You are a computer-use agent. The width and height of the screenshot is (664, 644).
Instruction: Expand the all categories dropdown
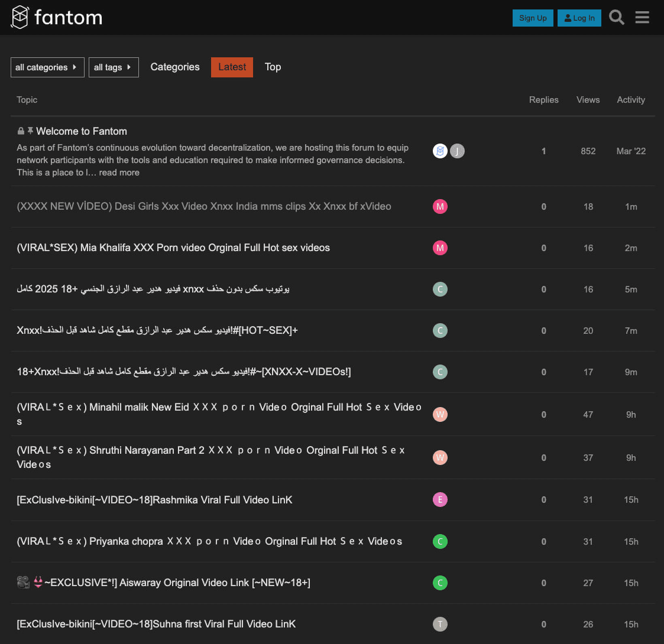[47, 67]
